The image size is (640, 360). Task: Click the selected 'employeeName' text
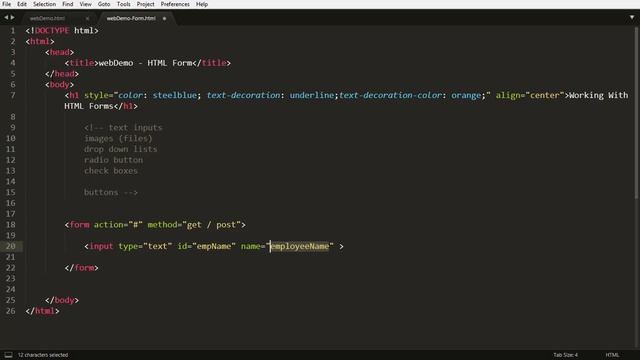click(300, 246)
